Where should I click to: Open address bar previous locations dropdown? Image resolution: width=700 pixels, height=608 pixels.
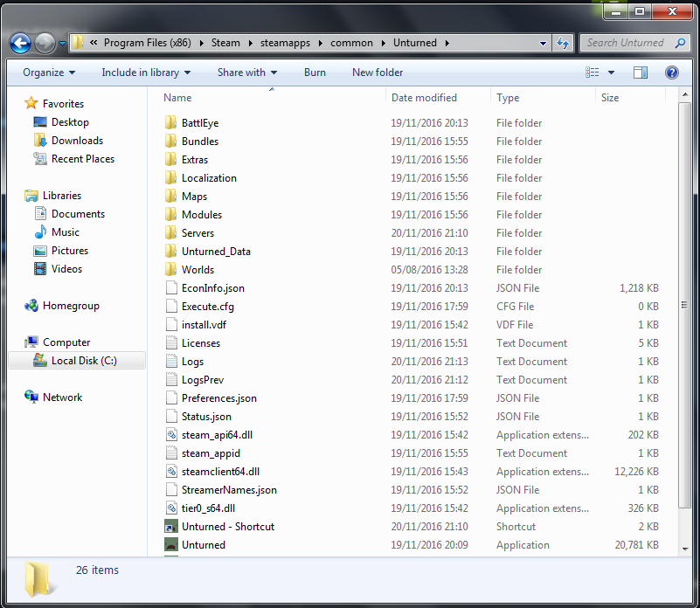pos(543,44)
